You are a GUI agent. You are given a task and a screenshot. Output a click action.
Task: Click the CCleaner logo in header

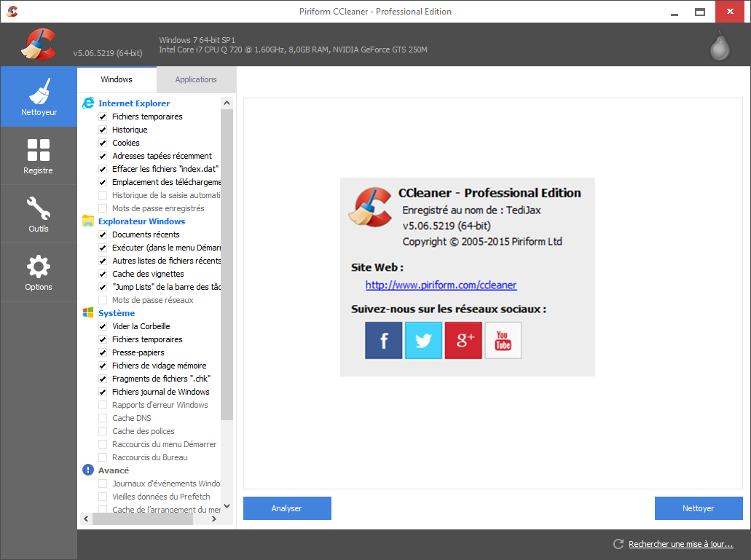(39, 44)
